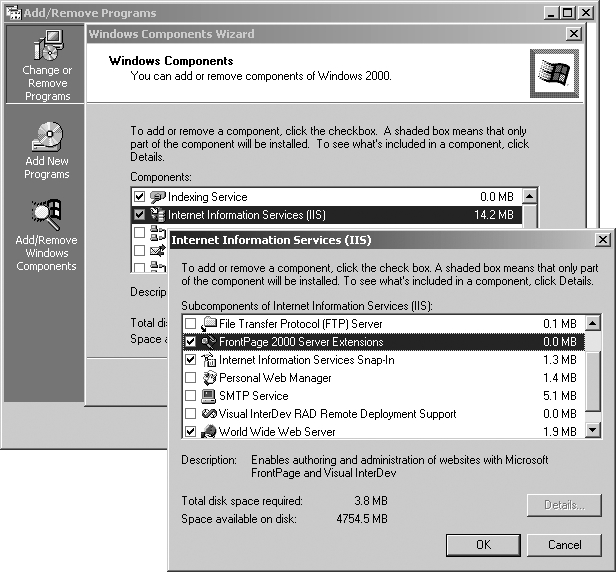This screenshot has width=616, height=572.
Task: Uncheck the Indexing Service checkbox
Action: click(139, 196)
